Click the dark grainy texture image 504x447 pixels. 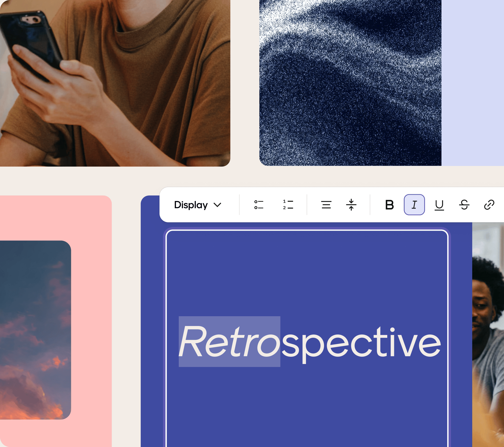[350, 82]
